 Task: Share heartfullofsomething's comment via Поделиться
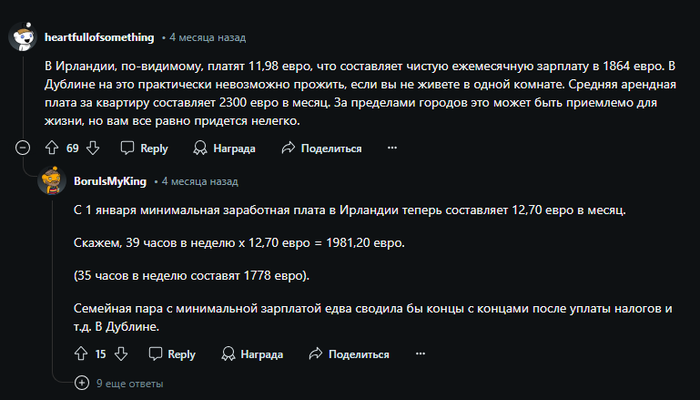[x=321, y=148]
